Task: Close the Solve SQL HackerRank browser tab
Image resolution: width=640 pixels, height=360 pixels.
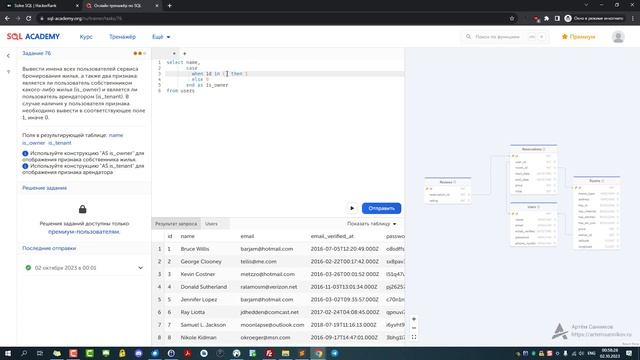Action: click(77, 6)
